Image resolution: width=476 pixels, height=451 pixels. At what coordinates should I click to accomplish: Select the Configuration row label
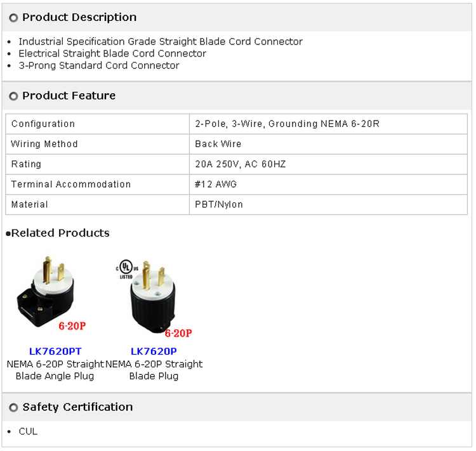tap(43, 124)
